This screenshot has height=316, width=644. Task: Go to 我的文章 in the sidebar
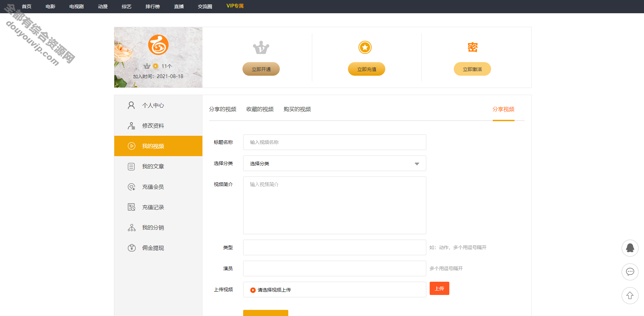coord(158,166)
